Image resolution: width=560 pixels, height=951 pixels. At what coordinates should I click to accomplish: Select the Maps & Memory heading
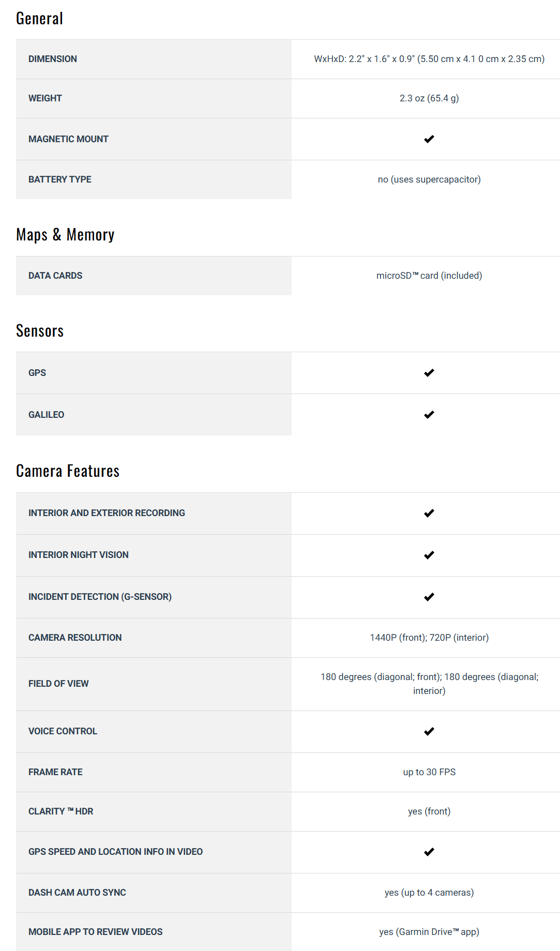click(65, 235)
